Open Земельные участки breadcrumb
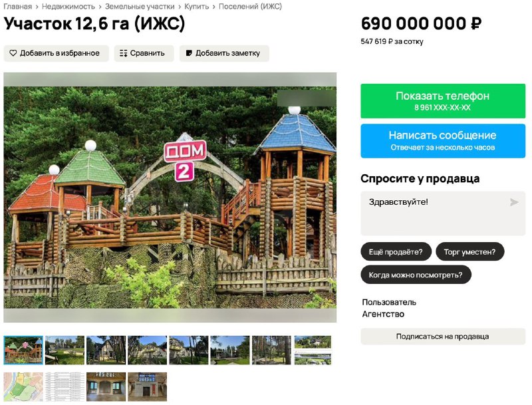 tap(140, 7)
